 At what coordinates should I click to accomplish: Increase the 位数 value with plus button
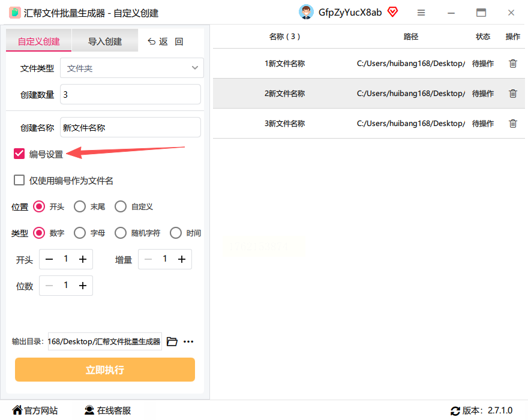[x=83, y=286]
